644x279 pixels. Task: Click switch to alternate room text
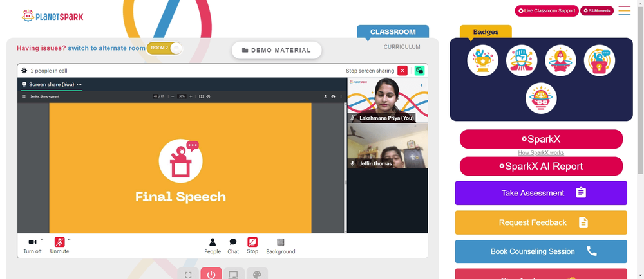click(106, 48)
